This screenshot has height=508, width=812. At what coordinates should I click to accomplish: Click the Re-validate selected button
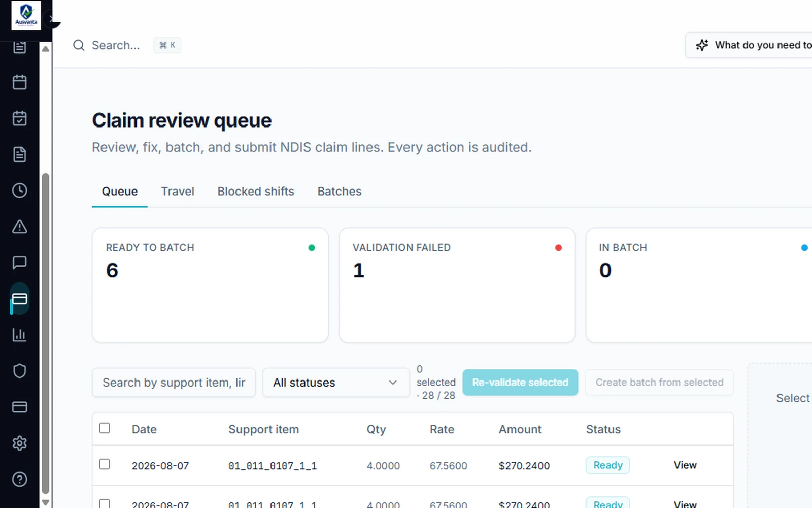click(520, 383)
